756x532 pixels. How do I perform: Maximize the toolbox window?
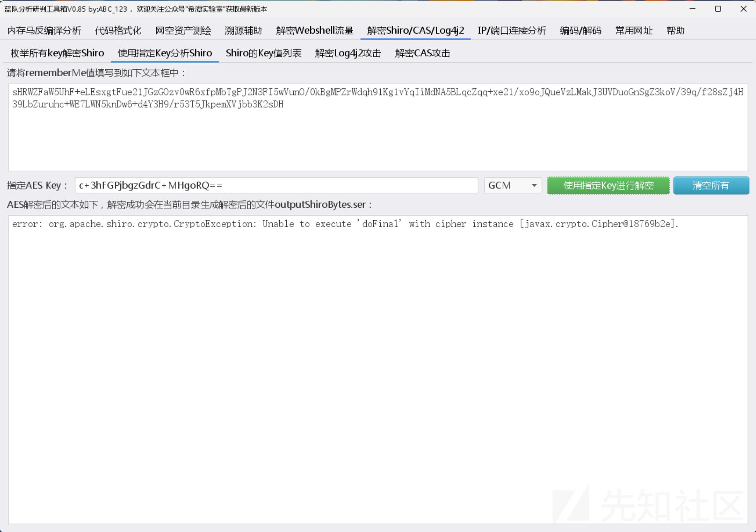click(718, 9)
